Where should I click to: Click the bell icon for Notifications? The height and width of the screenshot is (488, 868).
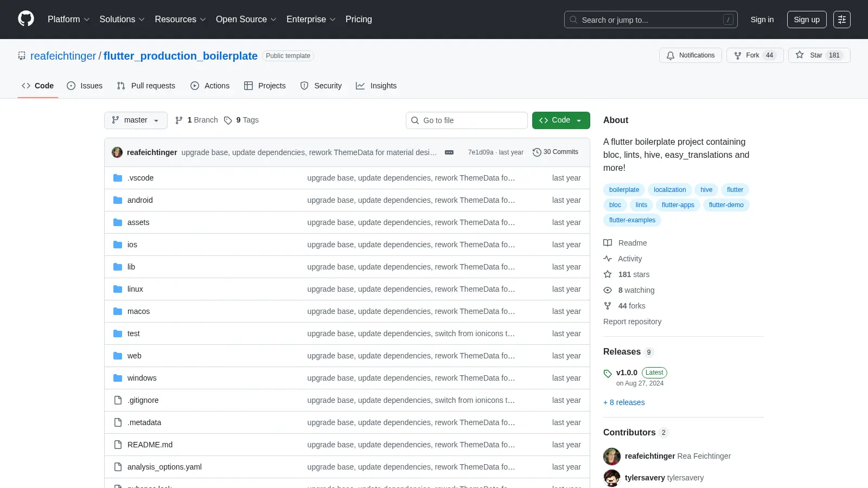click(671, 55)
